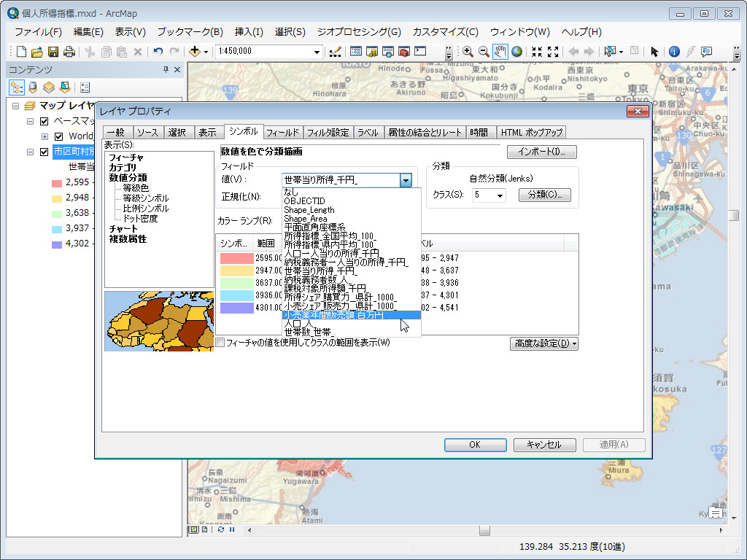Collapse the マップ レイヤ tree node
Image resolution: width=747 pixels, height=560 pixels.
(16, 106)
